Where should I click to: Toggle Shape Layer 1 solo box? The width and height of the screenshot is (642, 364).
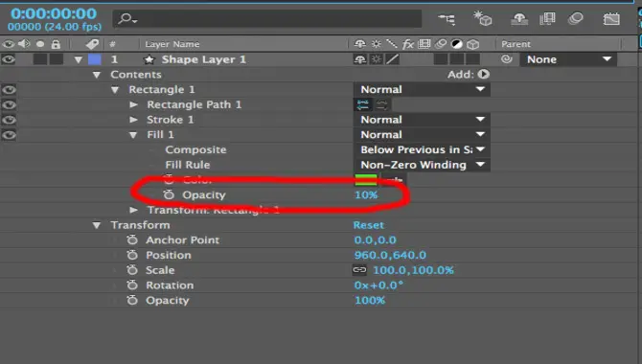pyautogui.click(x=40, y=59)
